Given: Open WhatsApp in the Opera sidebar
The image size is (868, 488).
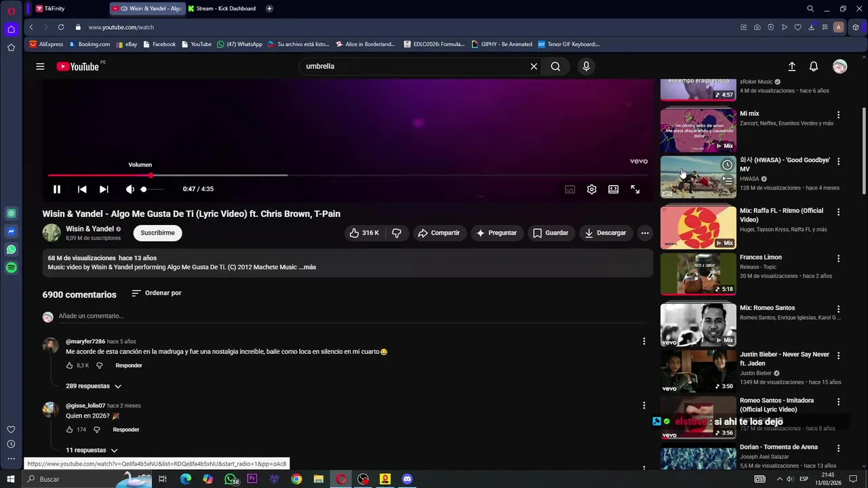Looking at the screenshot, I should 11,249.
